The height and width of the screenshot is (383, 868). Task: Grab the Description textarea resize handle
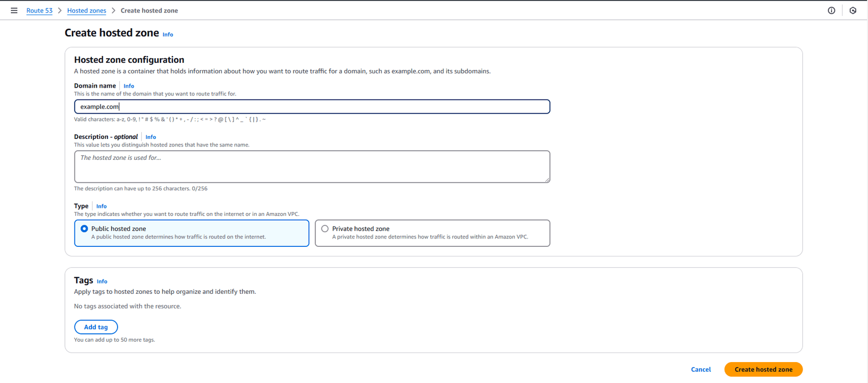[547, 180]
